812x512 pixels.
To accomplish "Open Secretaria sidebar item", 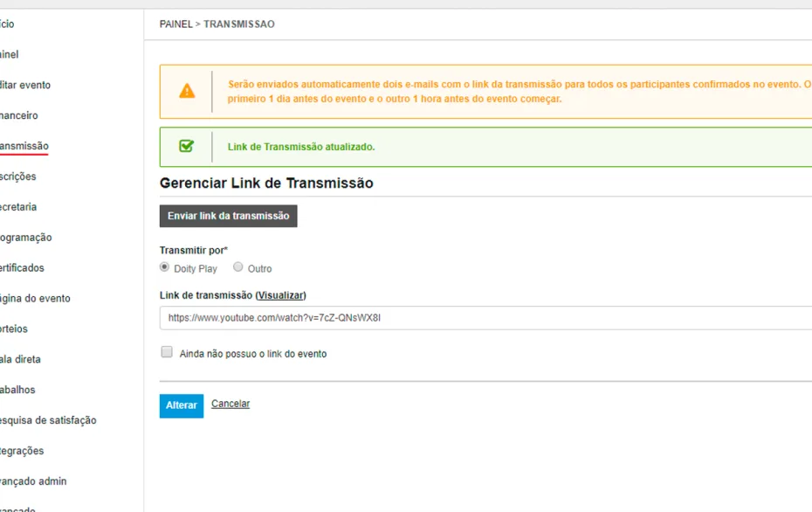I will click(18, 207).
